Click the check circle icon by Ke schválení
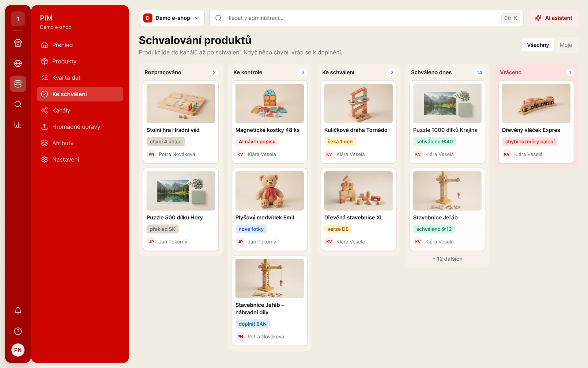 pyautogui.click(x=44, y=94)
